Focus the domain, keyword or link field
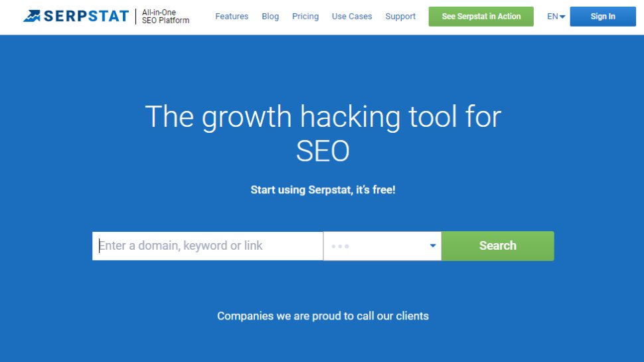Screen dimensions: 644x362 (x=207, y=246)
